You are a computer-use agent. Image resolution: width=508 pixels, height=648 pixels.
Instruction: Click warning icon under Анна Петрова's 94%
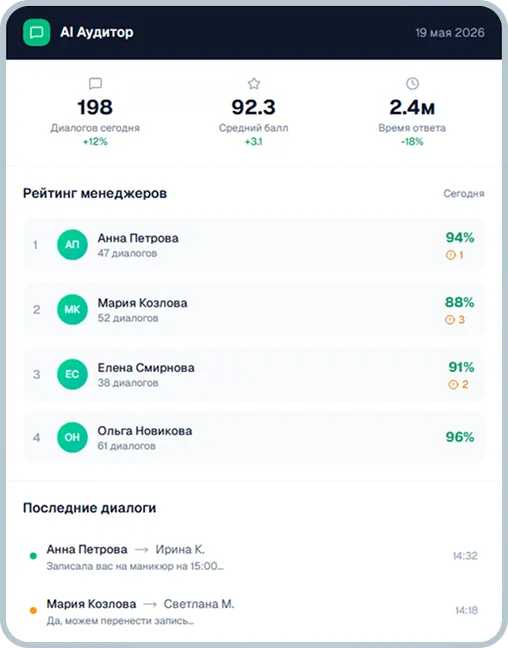pos(451,255)
